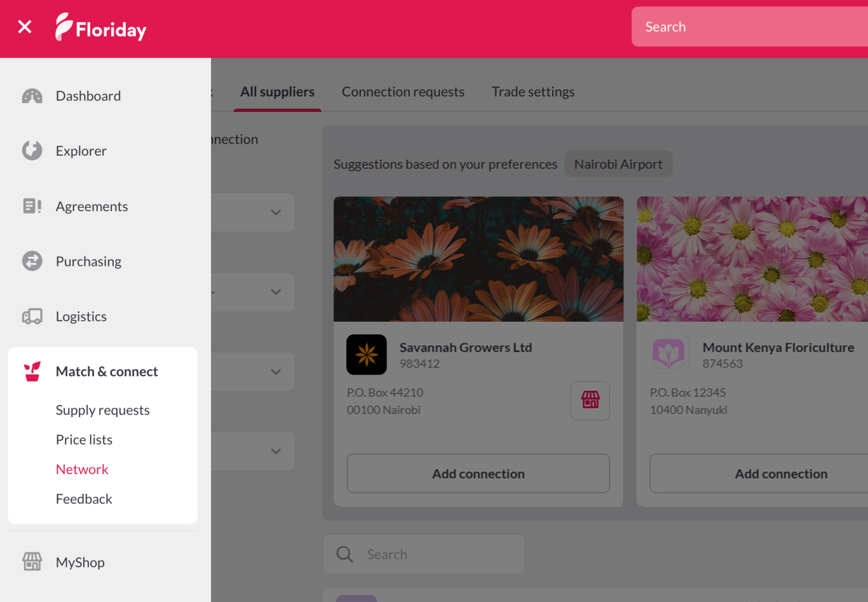The width and height of the screenshot is (868, 602).
Task: Open Feedback submenu item
Action: click(84, 499)
